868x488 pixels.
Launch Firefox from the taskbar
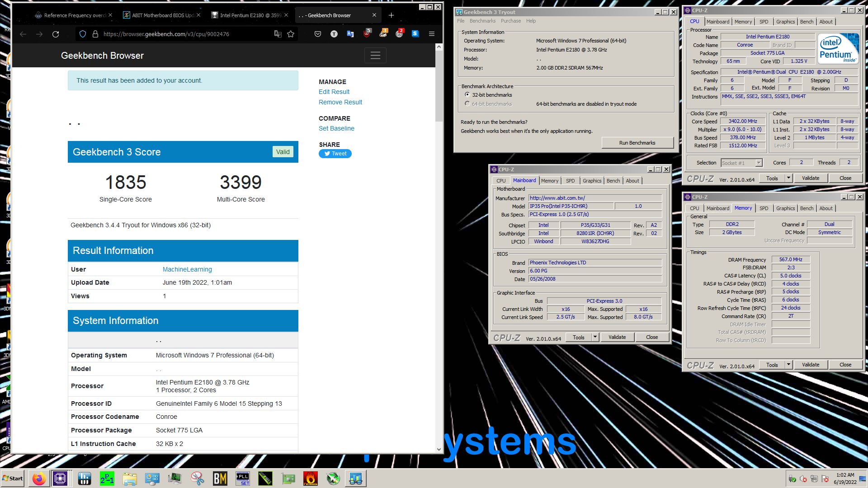(x=39, y=479)
